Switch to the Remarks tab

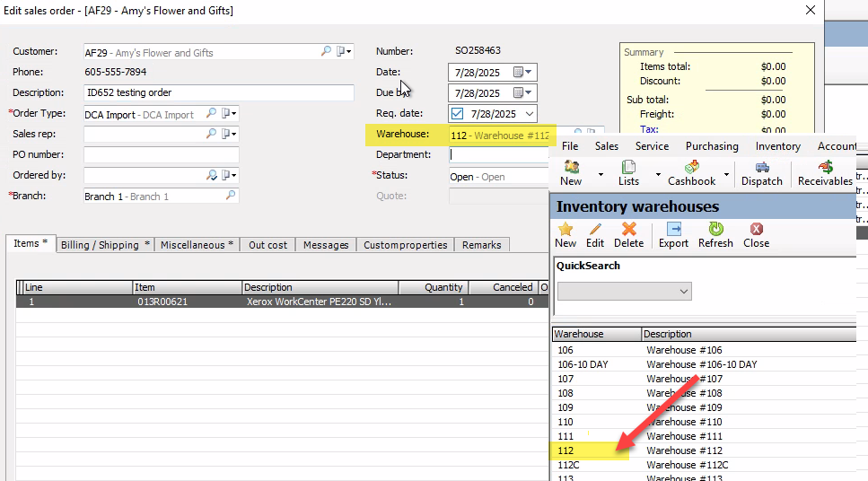(x=482, y=245)
